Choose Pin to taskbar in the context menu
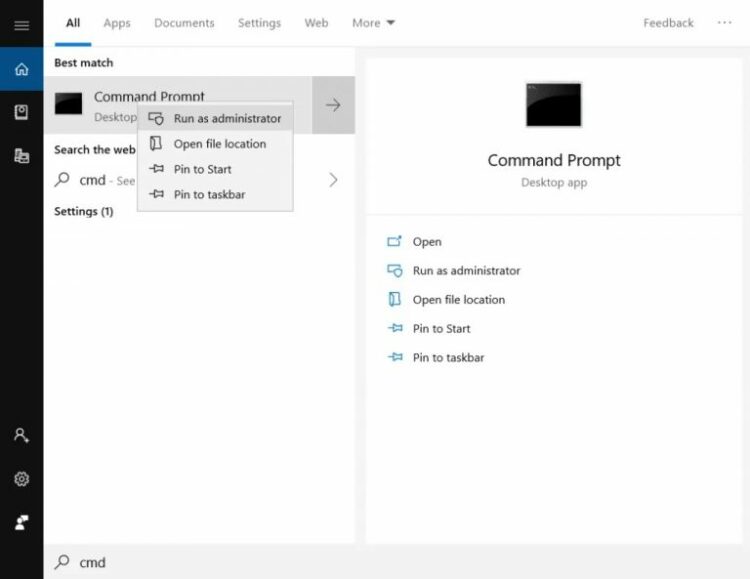The height and width of the screenshot is (579, 750). pyautogui.click(x=215, y=194)
